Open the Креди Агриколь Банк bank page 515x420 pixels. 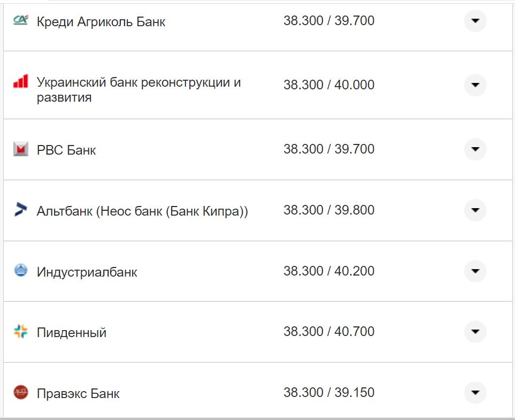pyautogui.click(x=100, y=21)
